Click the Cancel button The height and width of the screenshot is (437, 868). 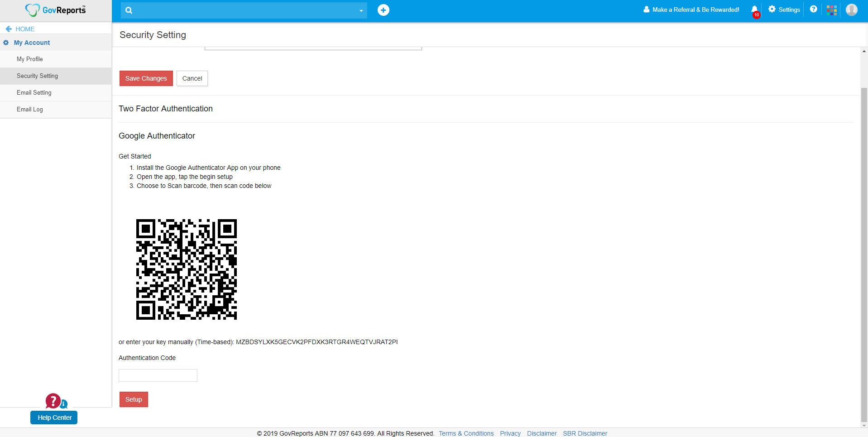point(192,78)
